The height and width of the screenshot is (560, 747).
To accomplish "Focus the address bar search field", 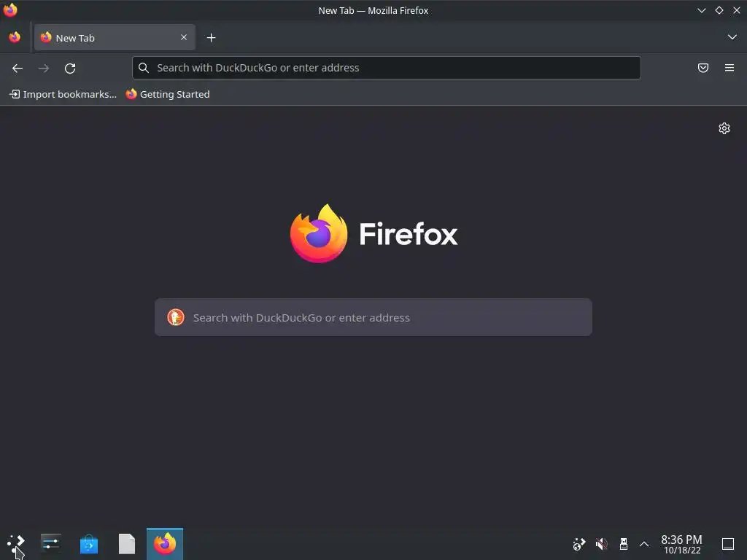I will pos(387,68).
